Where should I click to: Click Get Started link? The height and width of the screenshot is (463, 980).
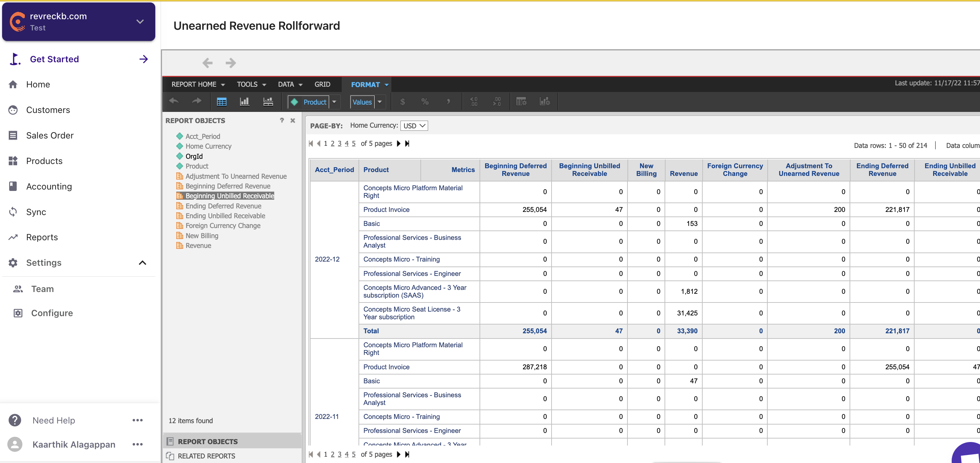55,59
